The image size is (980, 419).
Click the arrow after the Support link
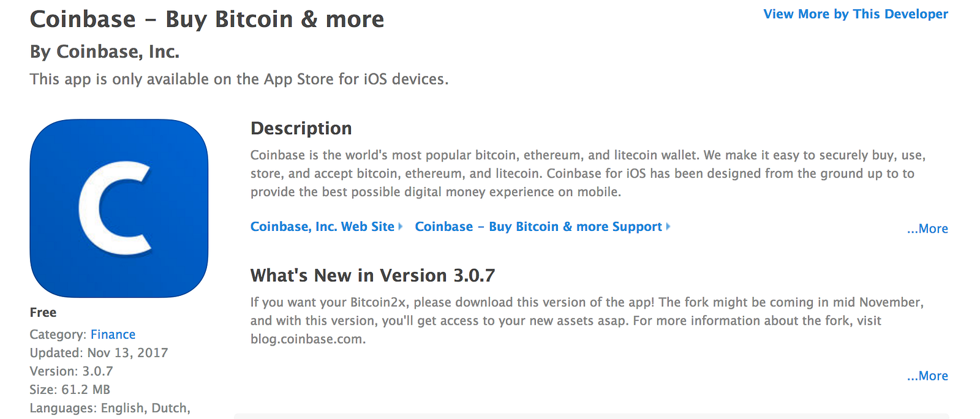668,227
